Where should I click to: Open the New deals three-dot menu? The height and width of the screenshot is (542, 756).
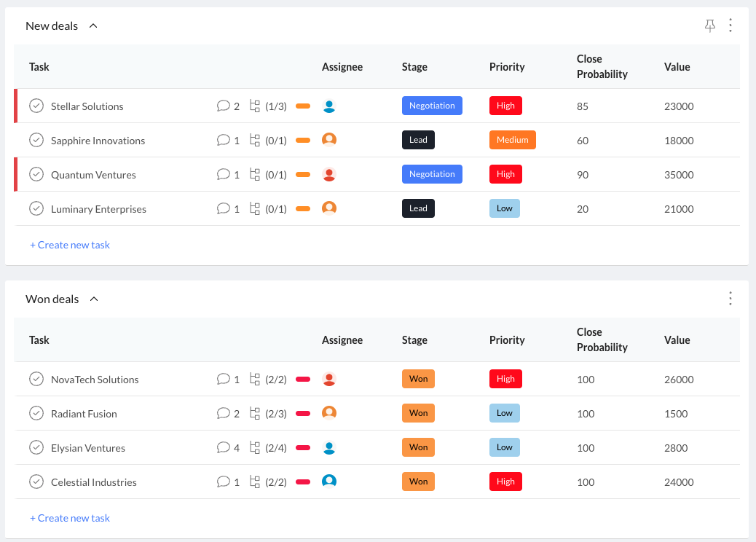coord(731,25)
